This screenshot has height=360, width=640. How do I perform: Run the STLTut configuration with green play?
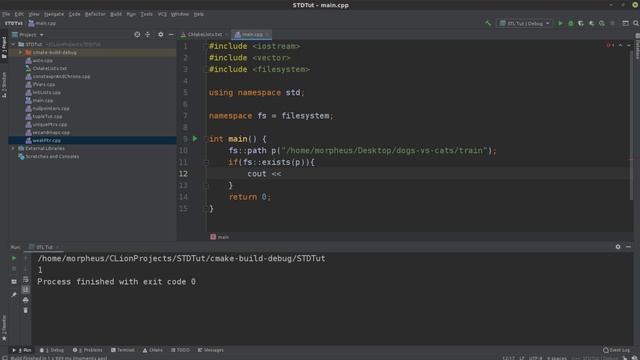pyautogui.click(x=560, y=23)
